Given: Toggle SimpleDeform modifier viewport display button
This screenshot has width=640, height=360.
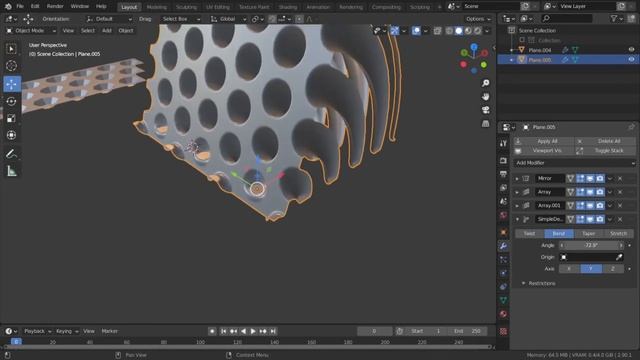Looking at the screenshot, I should point(590,219).
